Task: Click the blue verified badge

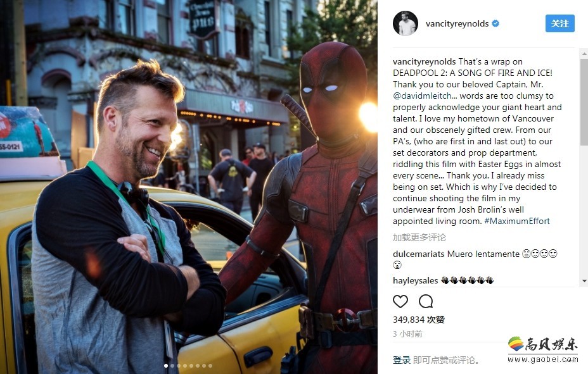Action: click(x=495, y=23)
